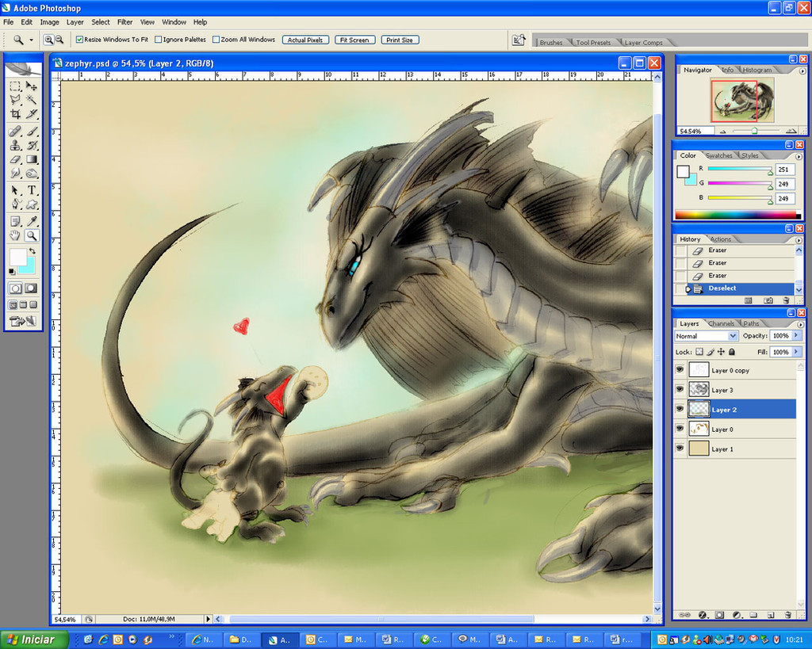Screen dimensions: 812x649
Task: Select the Move tool in the toolbox
Action: pos(32,86)
